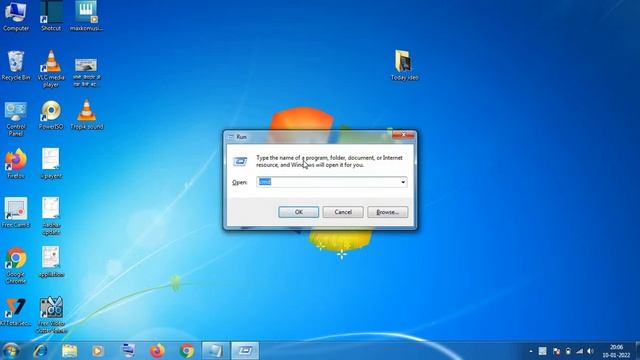Screen dimensions: 640x360
Task: Select the appliation document icon
Action: (x=51, y=262)
